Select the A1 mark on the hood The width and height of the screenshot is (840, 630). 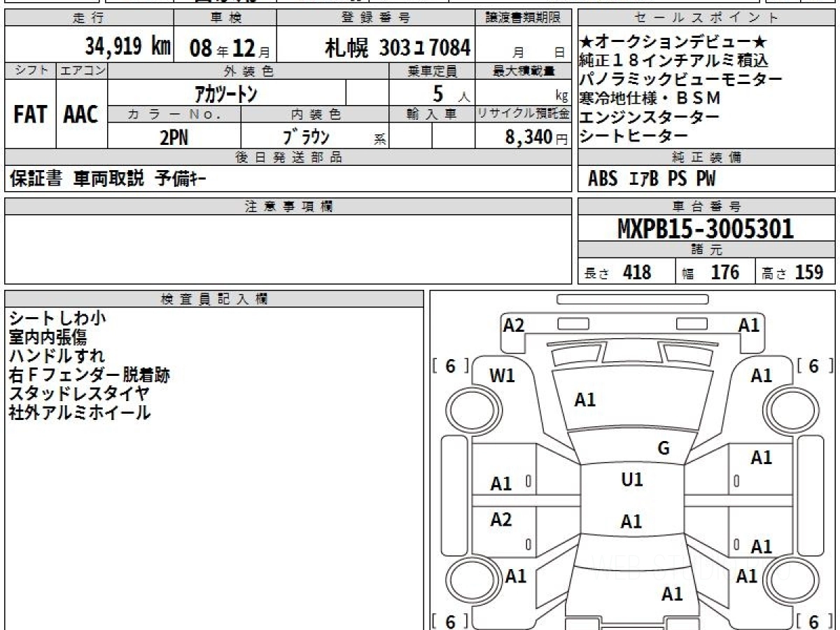tap(584, 400)
